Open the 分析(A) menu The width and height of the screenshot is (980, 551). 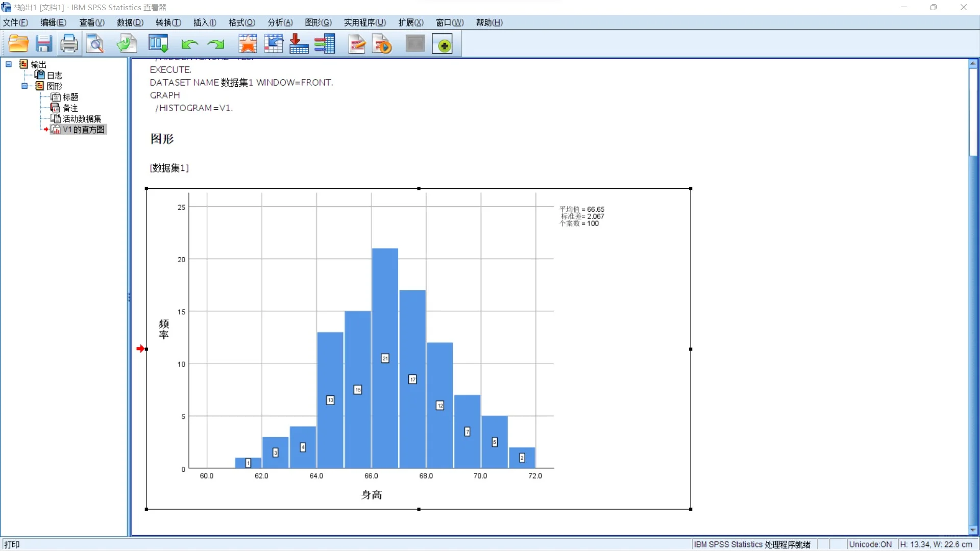point(280,22)
